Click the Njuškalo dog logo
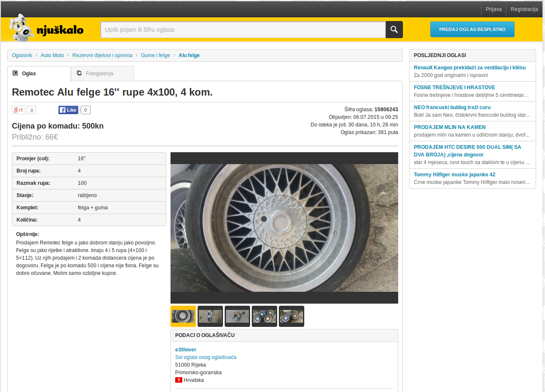 click(x=47, y=29)
